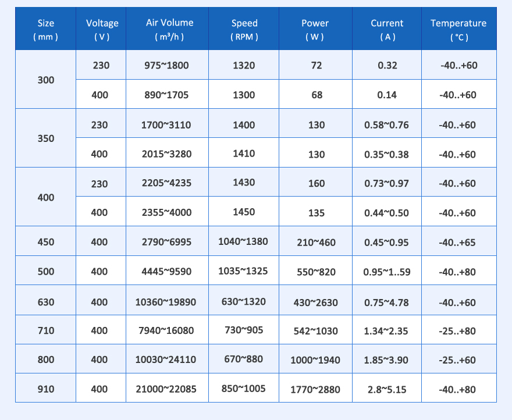Click the 0.14 current value

point(387,95)
